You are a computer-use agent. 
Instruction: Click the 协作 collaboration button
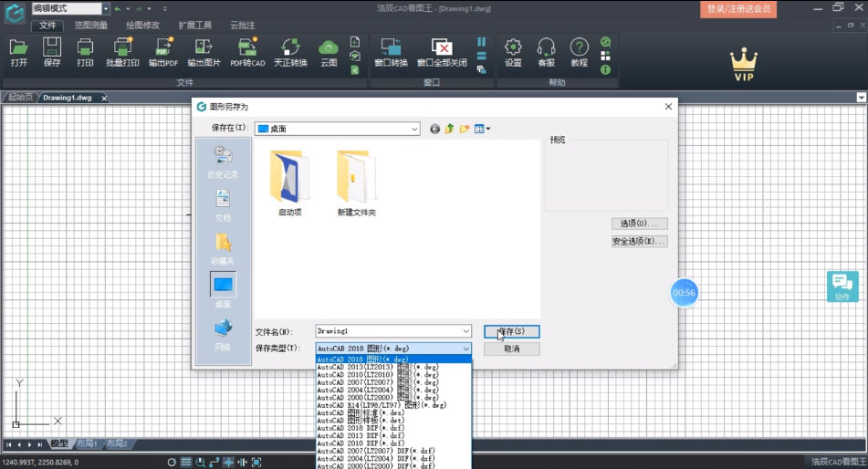pyautogui.click(x=842, y=287)
